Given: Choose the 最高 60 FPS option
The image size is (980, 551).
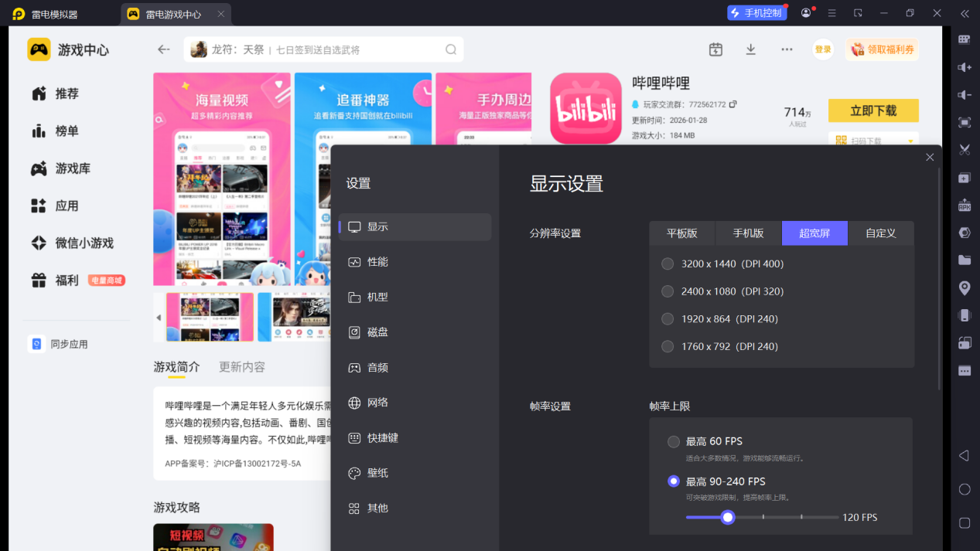Looking at the screenshot, I should click(674, 442).
